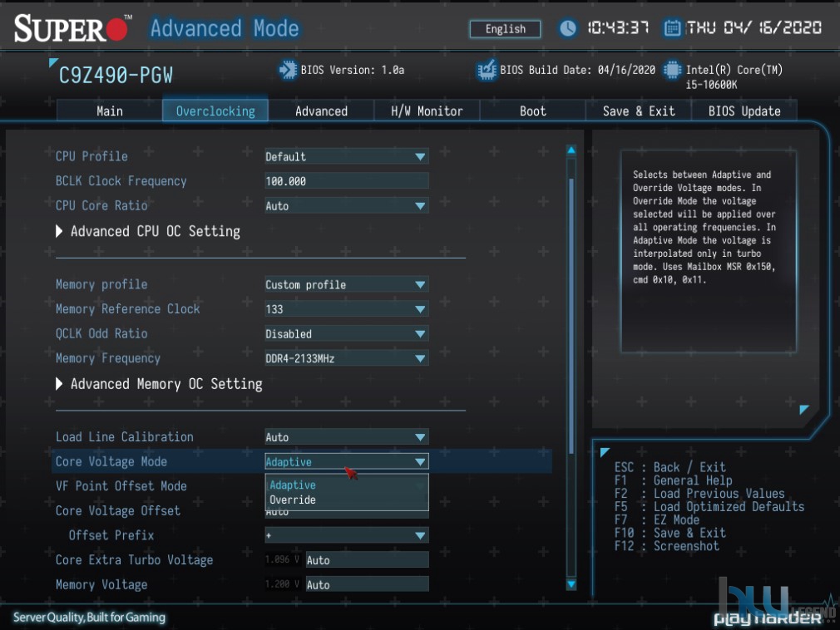Image resolution: width=840 pixels, height=630 pixels.
Task: Click the Memory Frequency label
Action: coord(107,358)
